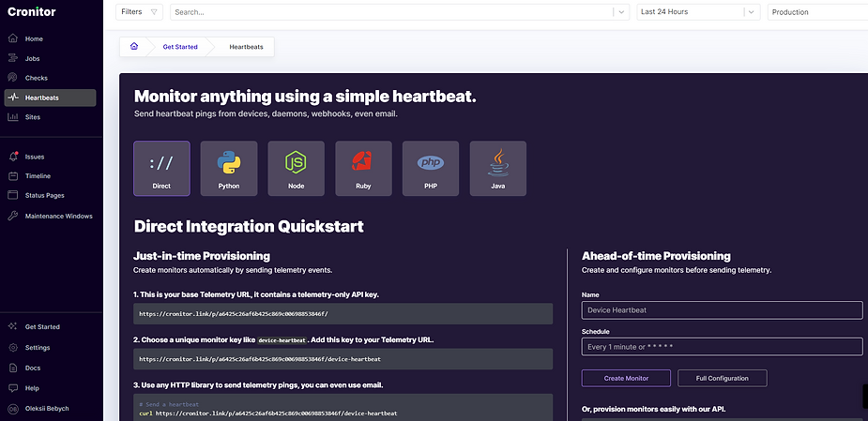868x421 pixels.
Task: Click the device-heartbeat Telemetry URL box
Action: (343, 359)
